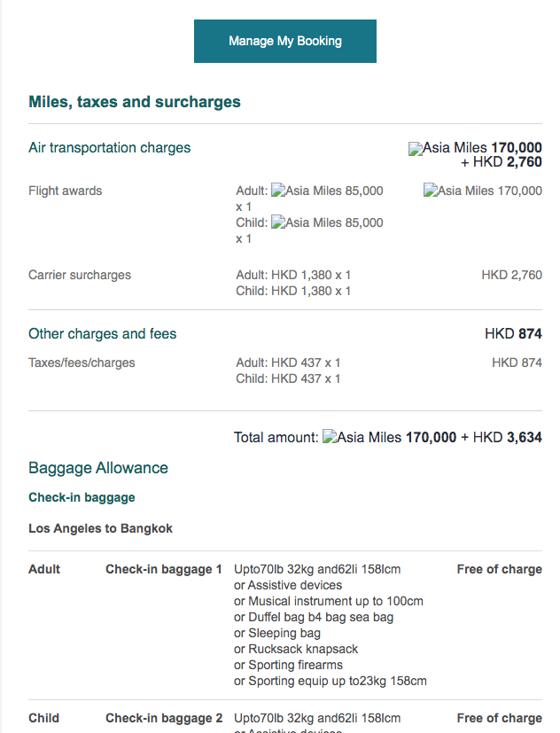
Task: Click Asia Miles icon in Total amount row
Action: (330, 437)
